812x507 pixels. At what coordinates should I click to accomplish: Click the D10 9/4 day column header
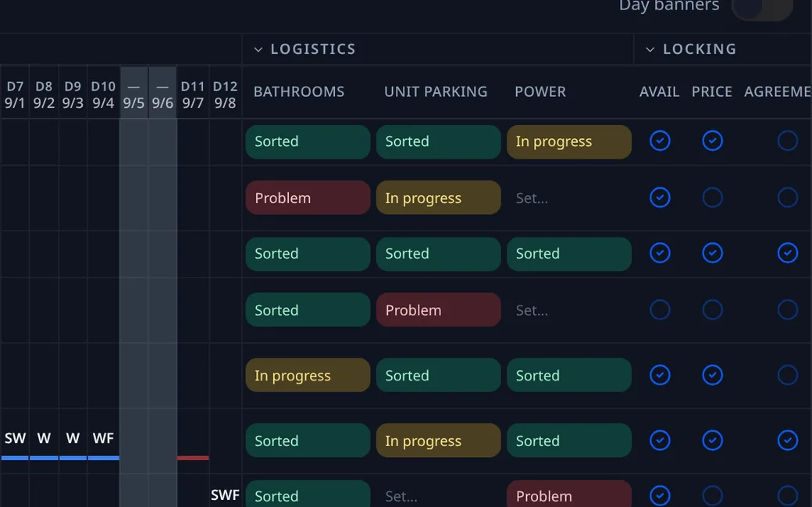(104, 95)
